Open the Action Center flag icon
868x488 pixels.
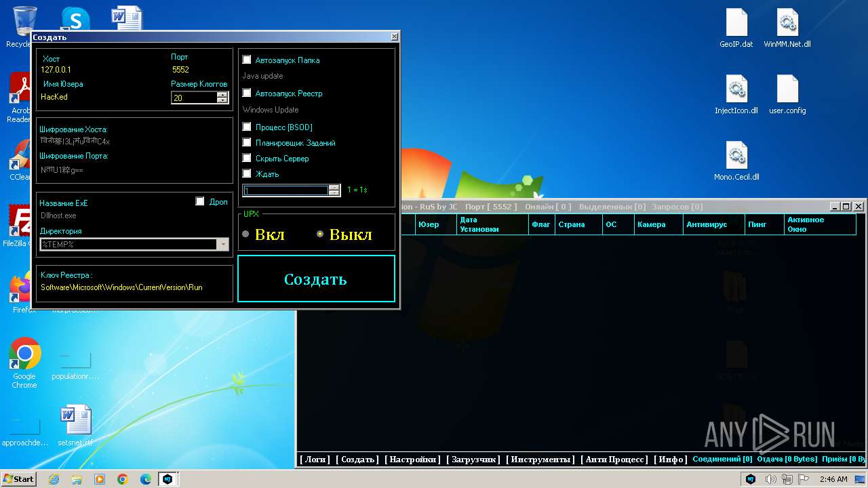[x=803, y=479]
